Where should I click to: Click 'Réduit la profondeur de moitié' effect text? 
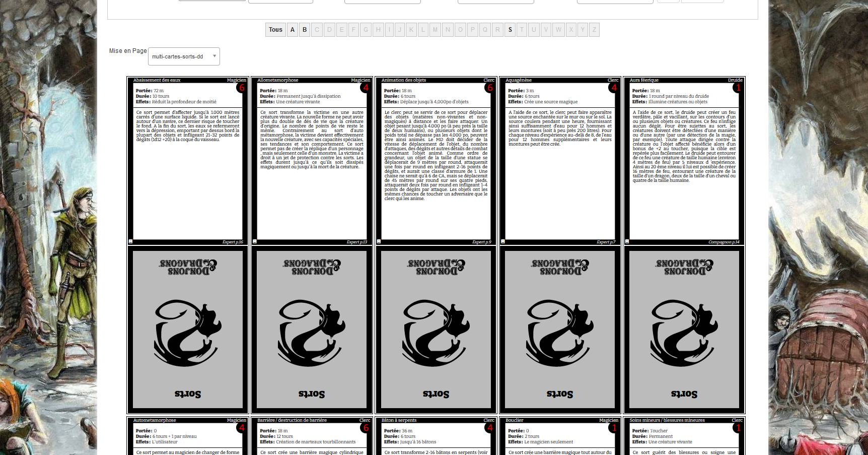pyautogui.click(x=184, y=102)
